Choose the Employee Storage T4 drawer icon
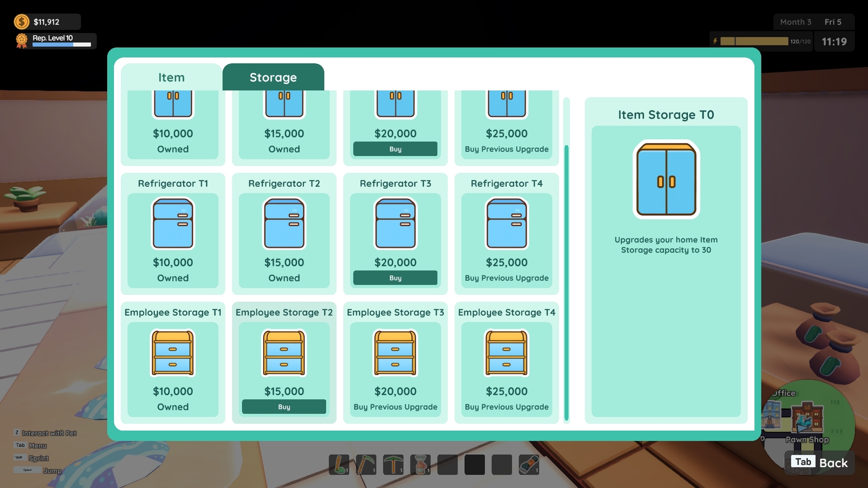Screen dimensions: 868x488 coord(507,353)
